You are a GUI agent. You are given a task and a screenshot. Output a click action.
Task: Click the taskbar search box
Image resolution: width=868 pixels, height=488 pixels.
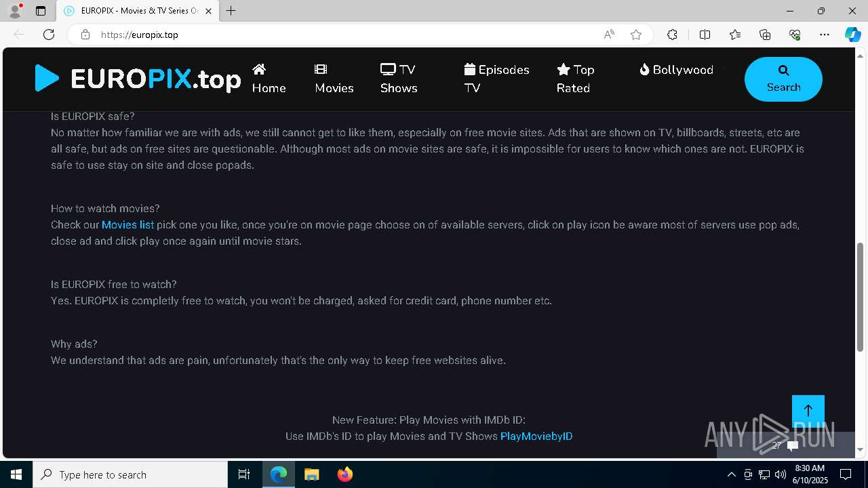pyautogui.click(x=130, y=474)
